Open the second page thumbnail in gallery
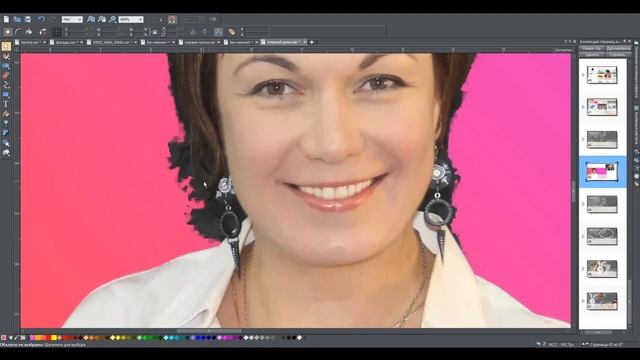This screenshot has width=640, height=360. tap(602, 107)
